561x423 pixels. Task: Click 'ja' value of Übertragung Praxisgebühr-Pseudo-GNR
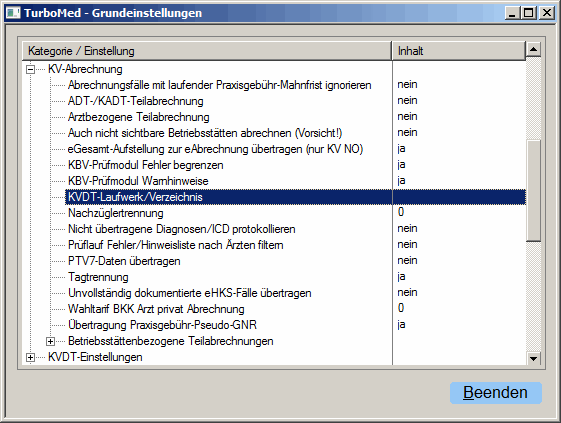tap(401, 325)
